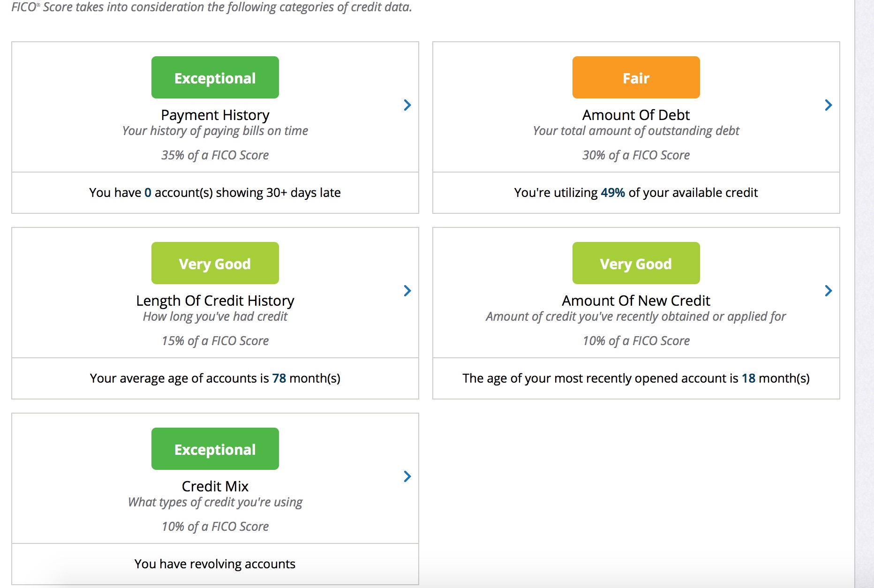Open Amount Of New Credit details arrow

(829, 291)
